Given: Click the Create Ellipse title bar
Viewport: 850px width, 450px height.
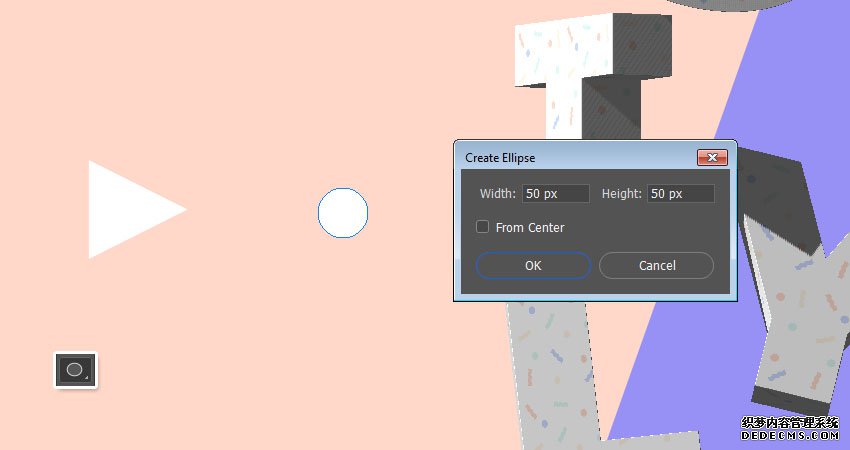Looking at the screenshot, I should tap(577, 158).
